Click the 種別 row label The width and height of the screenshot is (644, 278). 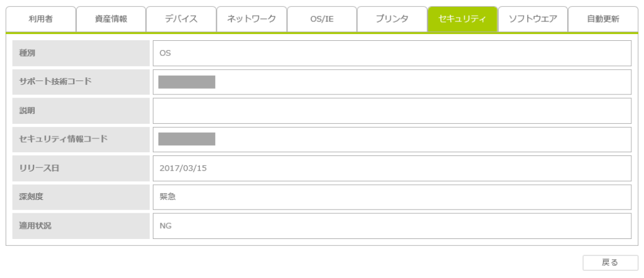(80, 53)
